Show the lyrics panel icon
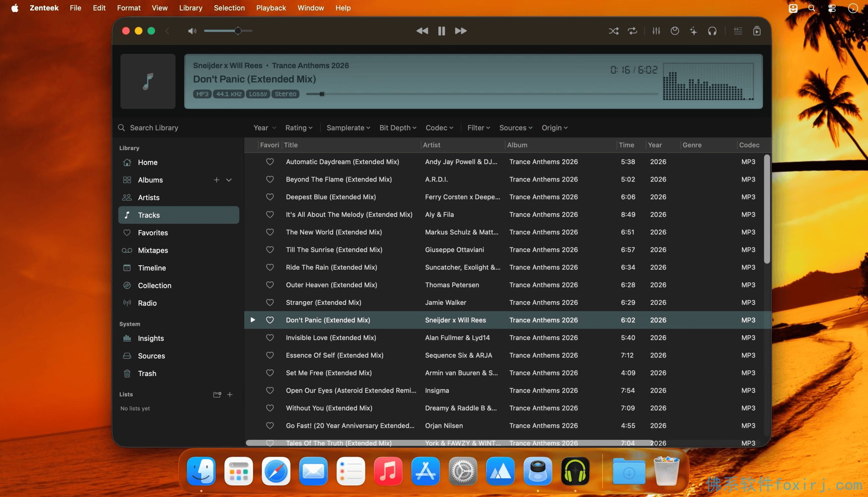 coord(738,31)
